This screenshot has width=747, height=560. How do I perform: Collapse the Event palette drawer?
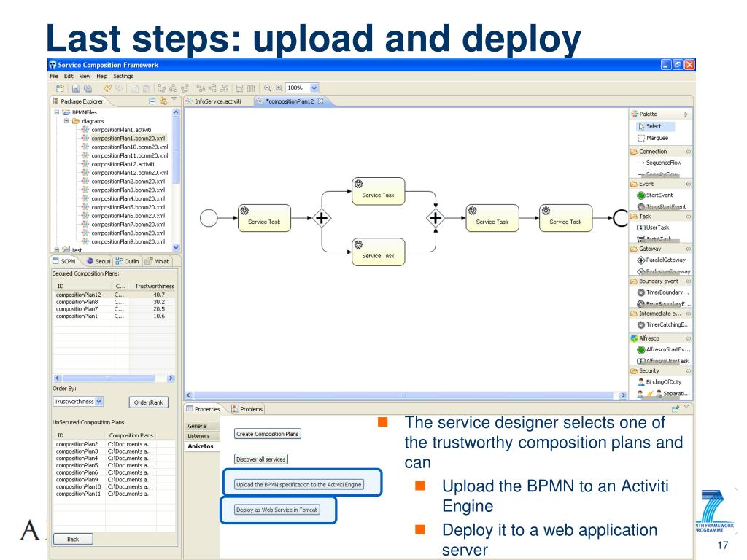tap(688, 184)
